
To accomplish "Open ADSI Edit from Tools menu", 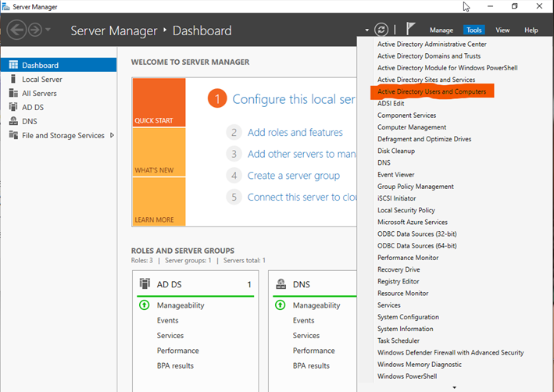I will pos(391,104).
